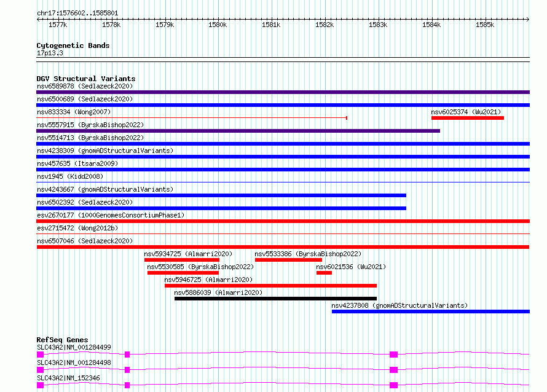
Task: Open the nsv6025374 (Wu2021) variant label
Action: [466, 112]
